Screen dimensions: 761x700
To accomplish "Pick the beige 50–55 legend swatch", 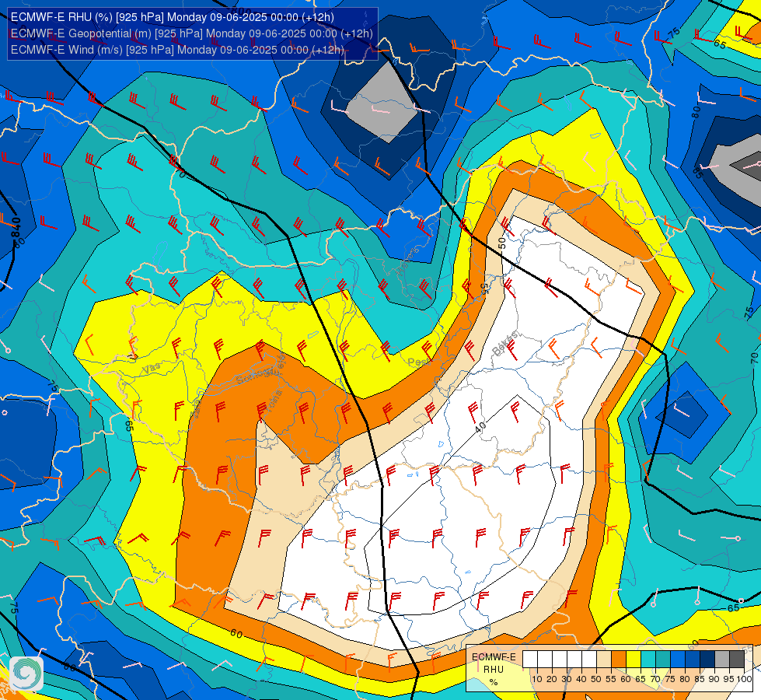I will [604, 660].
